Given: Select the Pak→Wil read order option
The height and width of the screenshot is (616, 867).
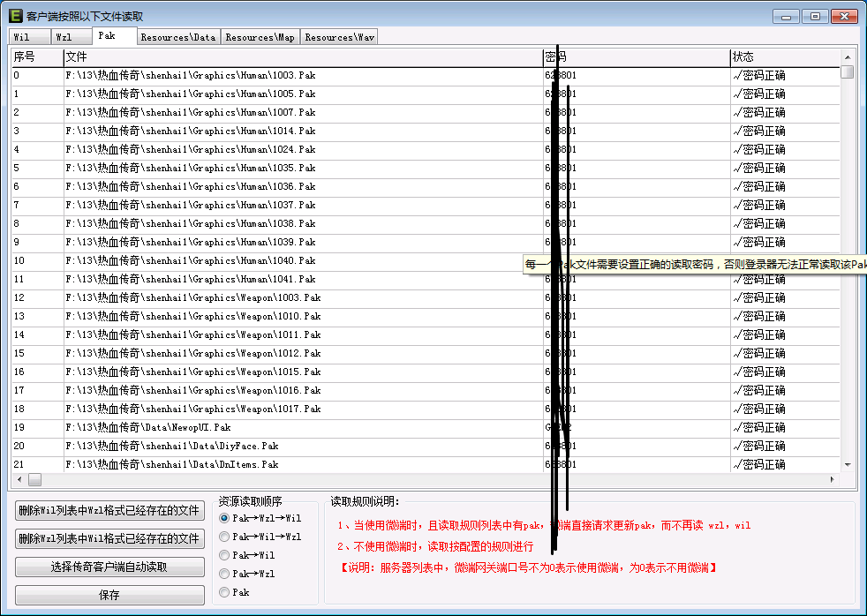Looking at the screenshot, I should pyautogui.click(x=224, y=555).
